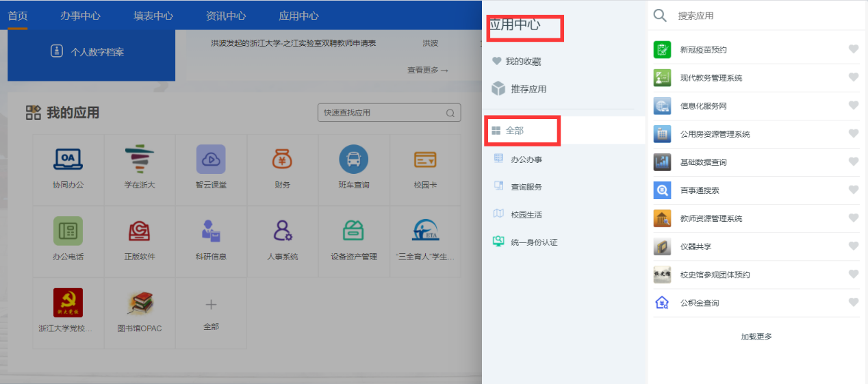Click the 公积金查询 app name
The image size is (868, 384).
(x=700, y=303)
